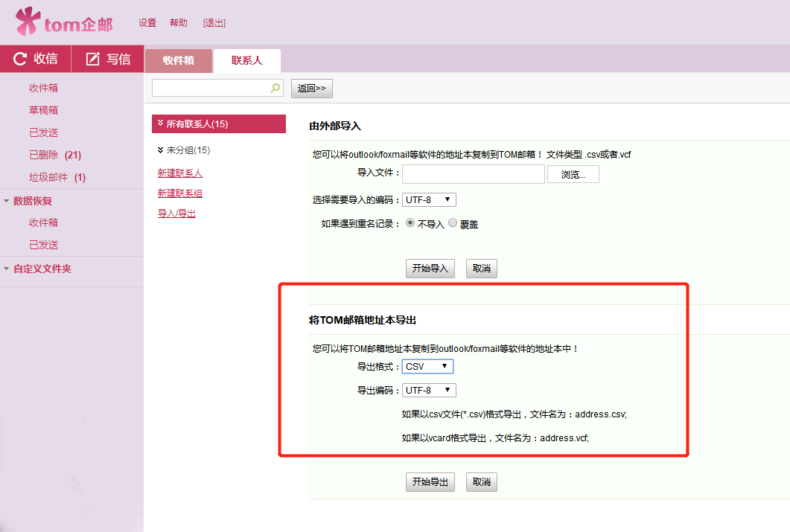Click the TOM企邮 logo

pos(65,22)
